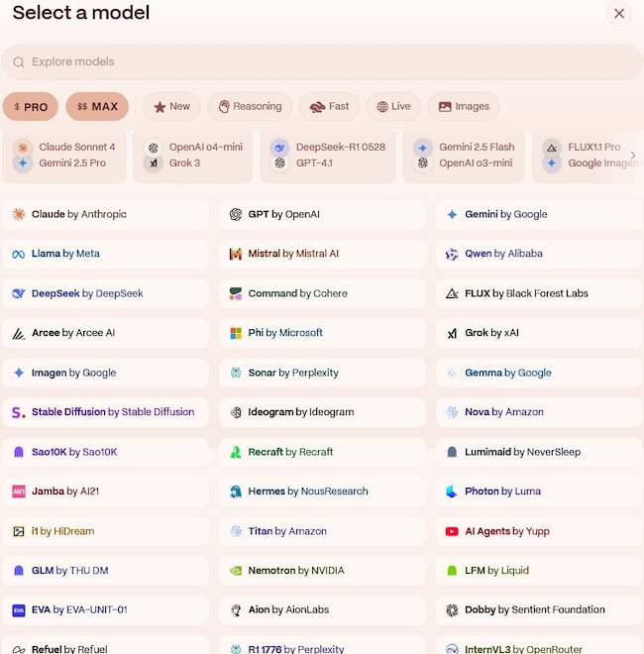Open Sao10K by Sao10K
Viewport: 644px width, 654px height.
pos(106,452)
